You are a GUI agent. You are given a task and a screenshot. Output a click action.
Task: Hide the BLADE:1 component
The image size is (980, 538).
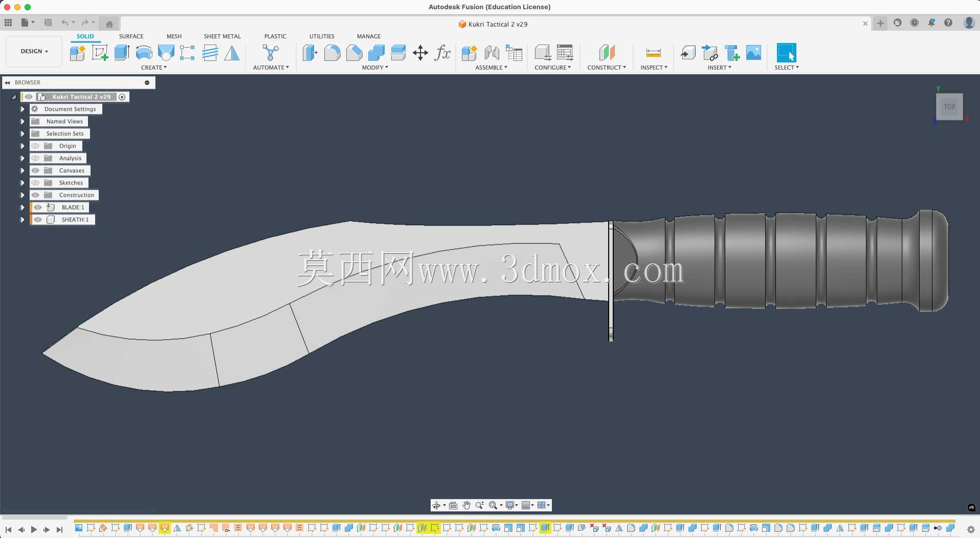pyautogui.click(x=38, y=207)
